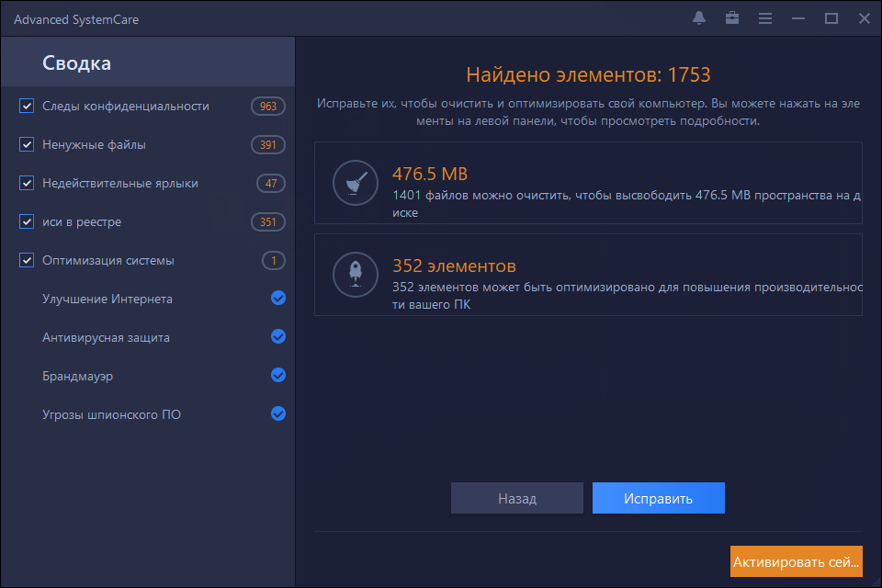Screen dimensions: 882x588
Task: Click the count badge showing 1
Action: [274, 260]
